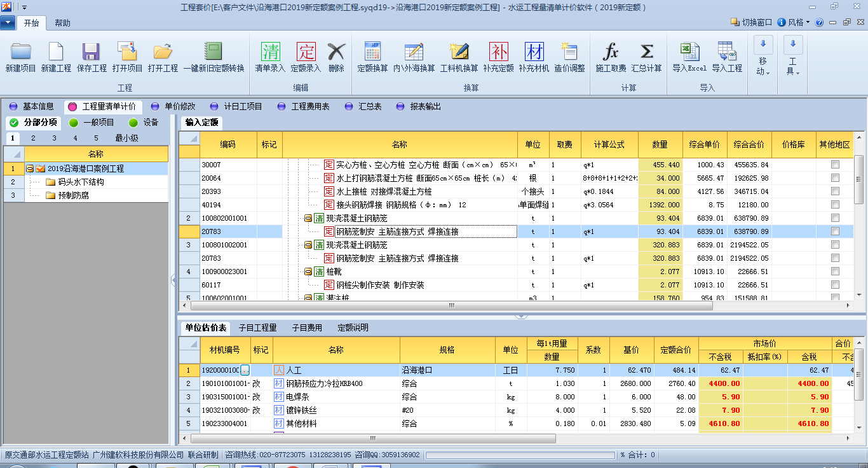Collapse the 桩靴 row

point(308,272)
